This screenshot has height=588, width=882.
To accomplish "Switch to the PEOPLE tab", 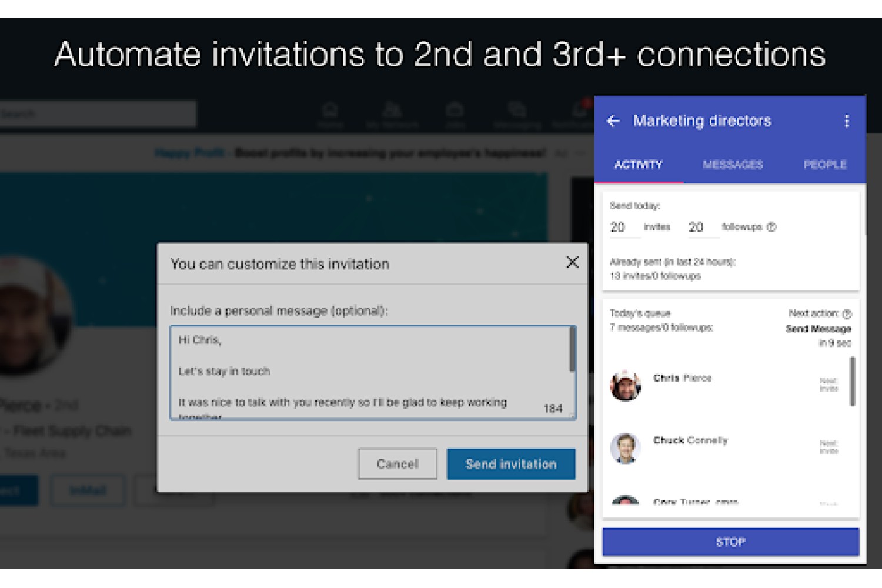I will [825, 165].
